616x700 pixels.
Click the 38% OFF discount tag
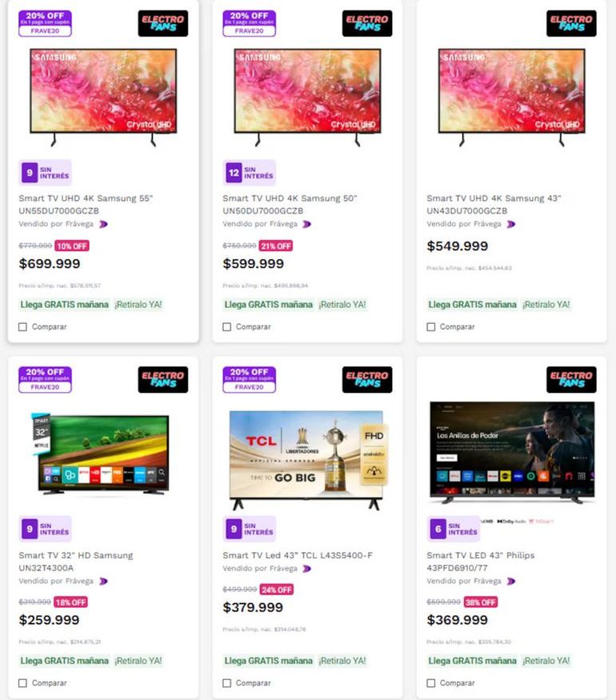[x=480, y=602]
